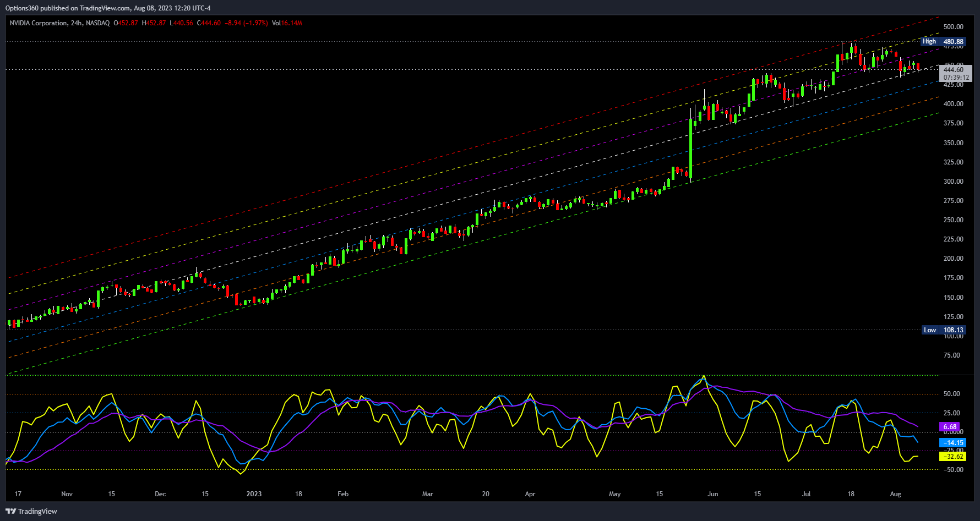Click the Jul label on time axis
This screenshot has height=521, width=980.
pos(806,493)
